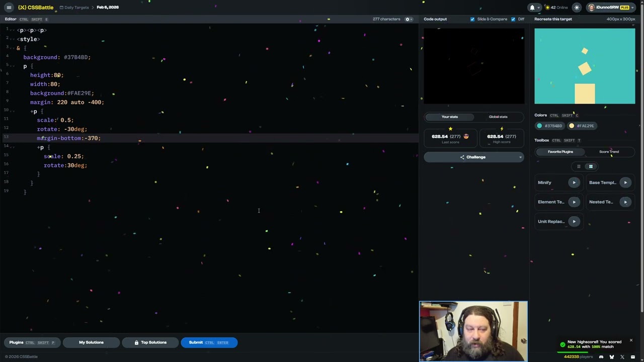644x362 pixels.
Task: Click the webcam overlay video
Action: point(473,331)
